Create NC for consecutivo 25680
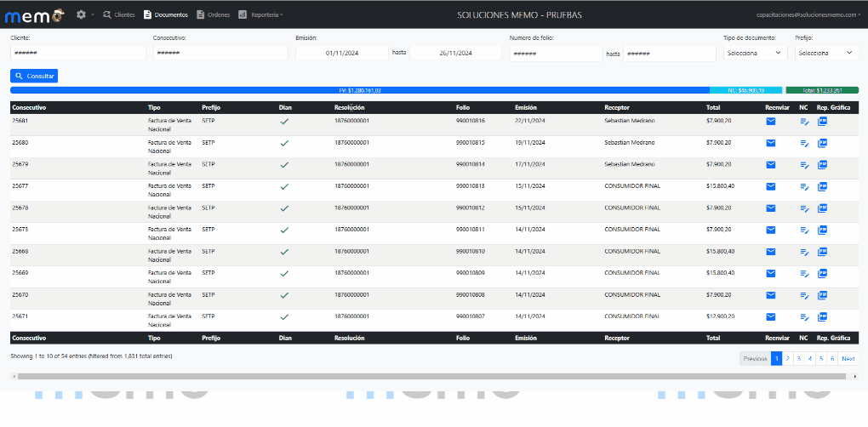This screenshot has height=427, width=868. pos(804,143)
